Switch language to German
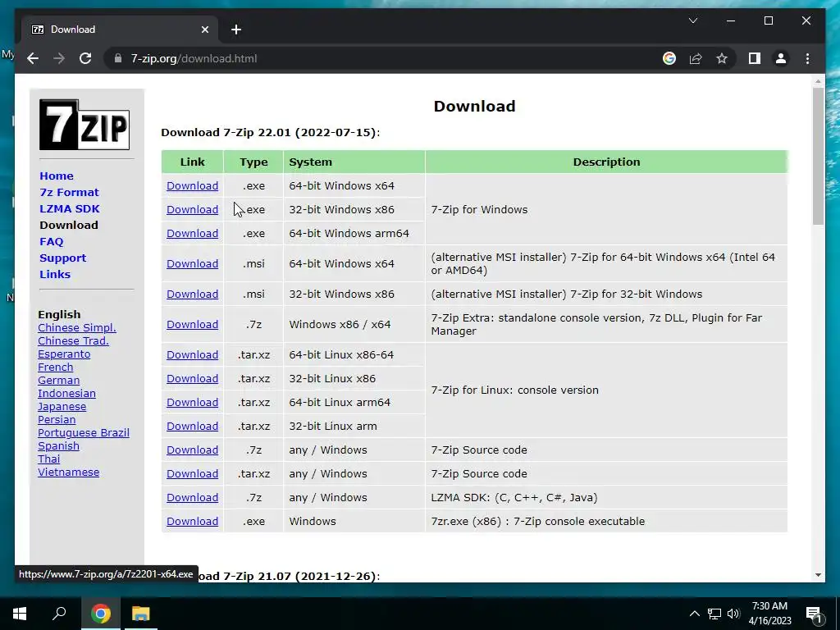Viewport: 840px width, 630px height. (58, 381)
